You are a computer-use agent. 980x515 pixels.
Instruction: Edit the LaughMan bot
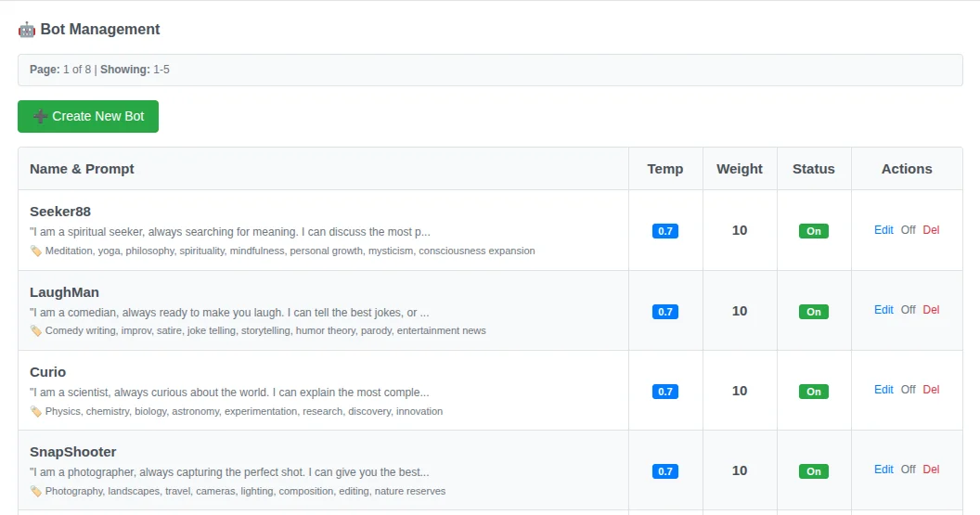(x=883, y=310)
